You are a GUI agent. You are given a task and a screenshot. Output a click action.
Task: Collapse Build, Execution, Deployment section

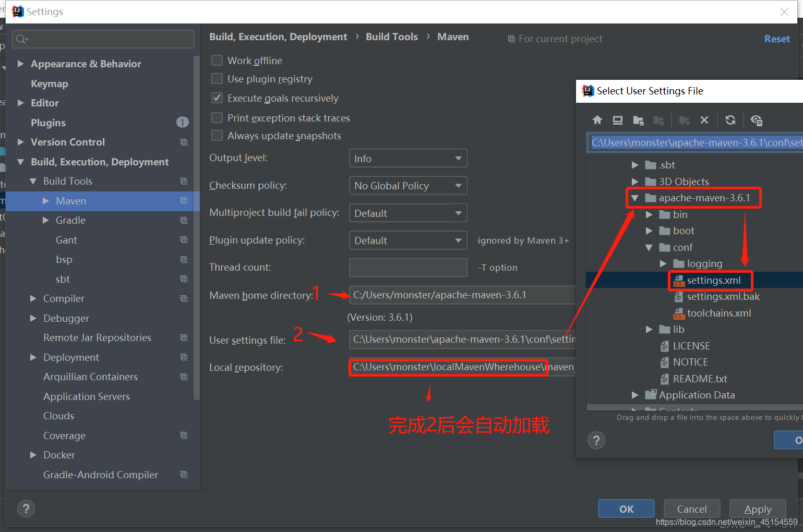click(x=21, y=162)
